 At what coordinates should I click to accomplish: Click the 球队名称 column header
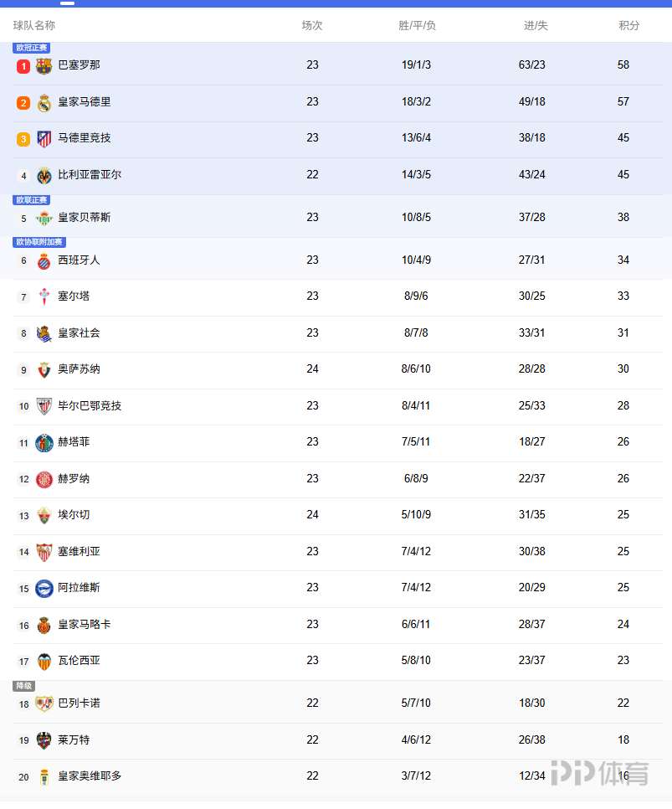coord(34,26)
